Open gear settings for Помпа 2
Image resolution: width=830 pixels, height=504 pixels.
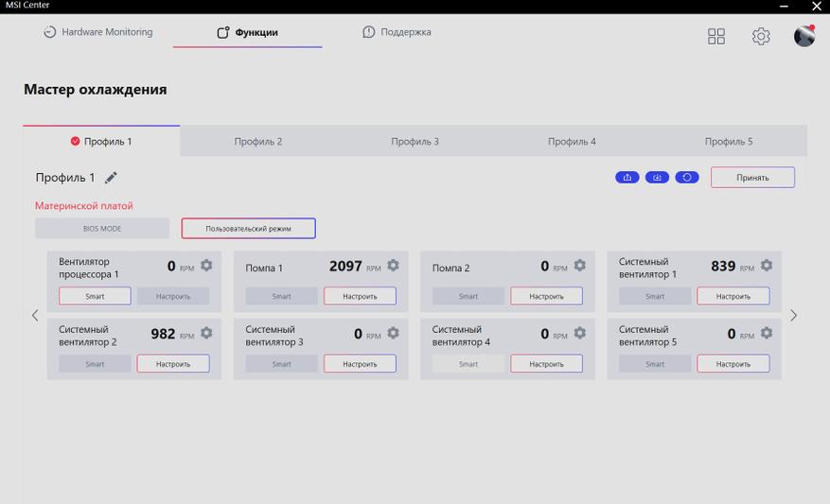point(579,265)
